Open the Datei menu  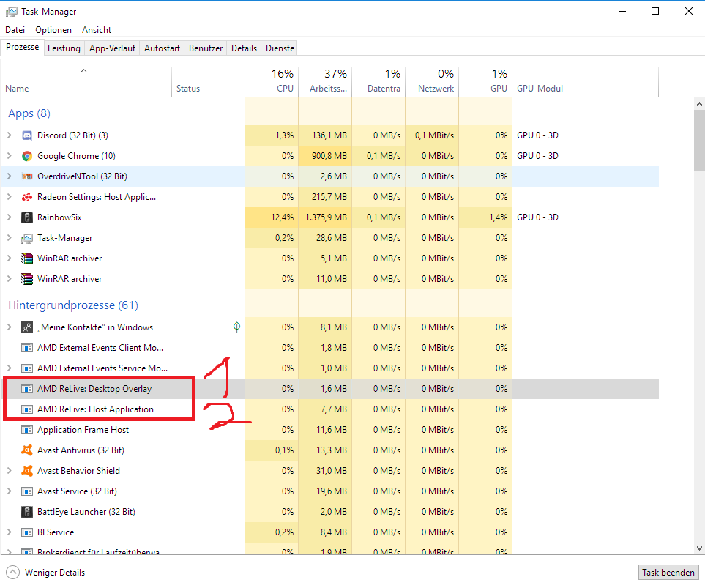(x=15, y=30)
